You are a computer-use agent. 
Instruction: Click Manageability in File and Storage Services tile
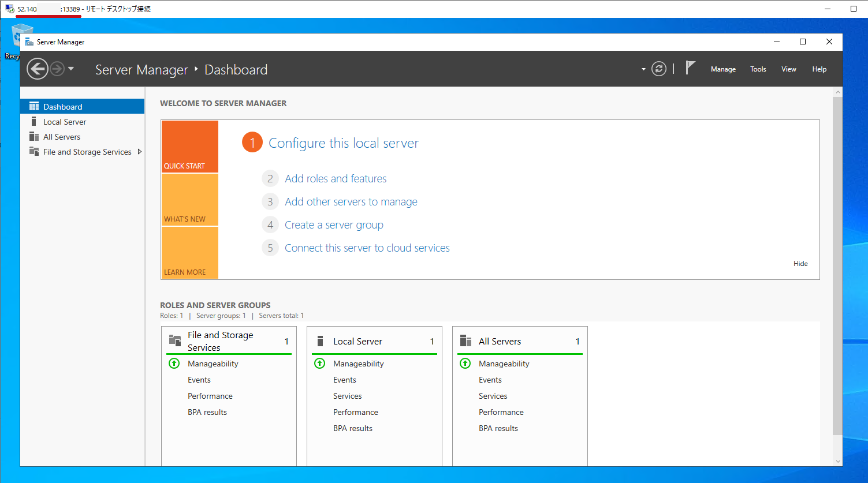click(213, 364)
